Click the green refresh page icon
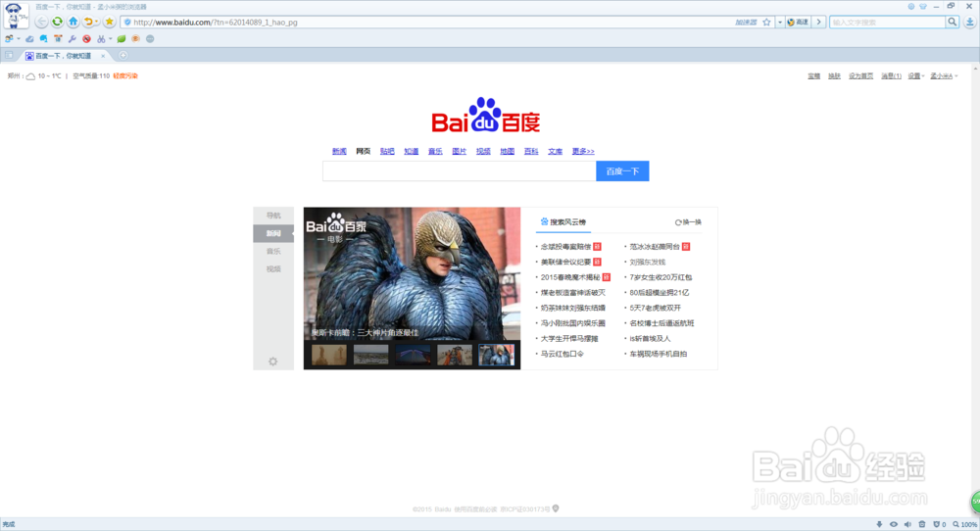This screenshot has height=531, width=980. pyautogui.click(x=58, y=22)
